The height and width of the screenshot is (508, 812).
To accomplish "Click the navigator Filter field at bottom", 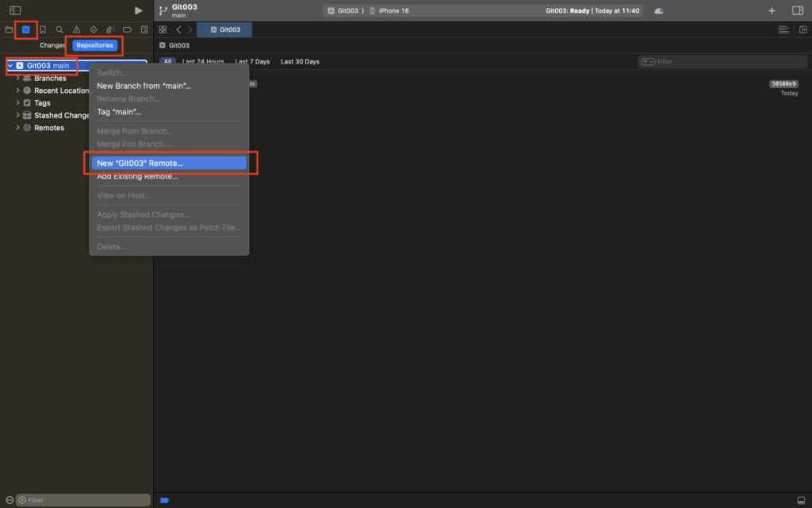I will (x=82, y=500).
